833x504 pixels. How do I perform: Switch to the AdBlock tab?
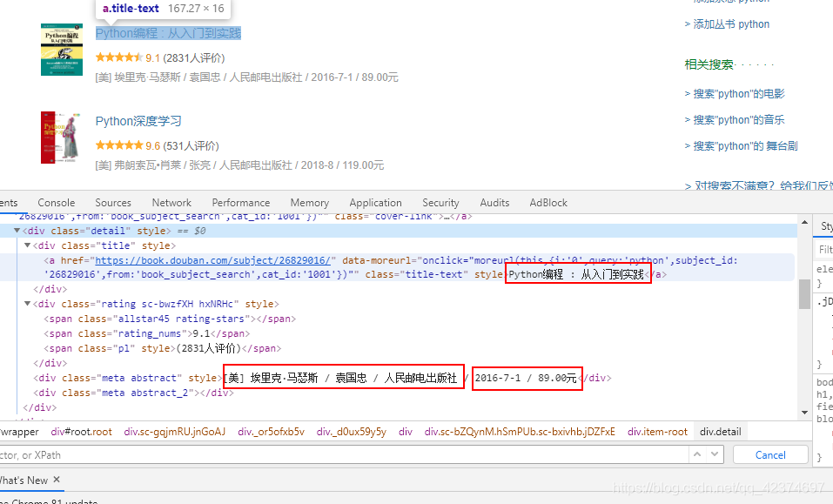point(548,203)
